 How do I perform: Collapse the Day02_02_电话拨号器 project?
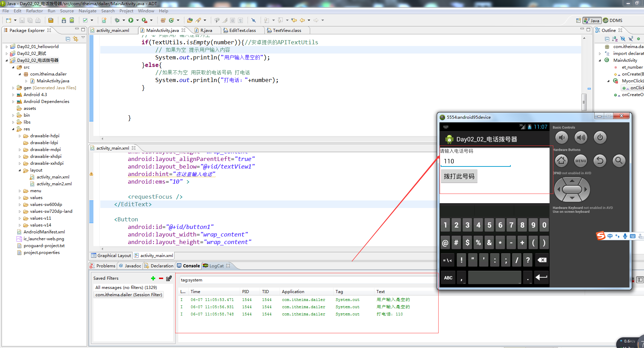[x=7, y=60]
